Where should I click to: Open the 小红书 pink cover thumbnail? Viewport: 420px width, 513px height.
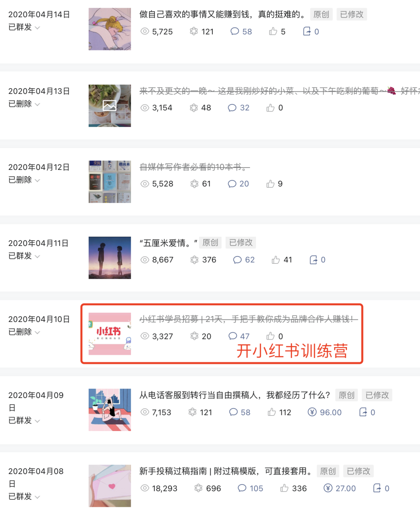(110, 334)
